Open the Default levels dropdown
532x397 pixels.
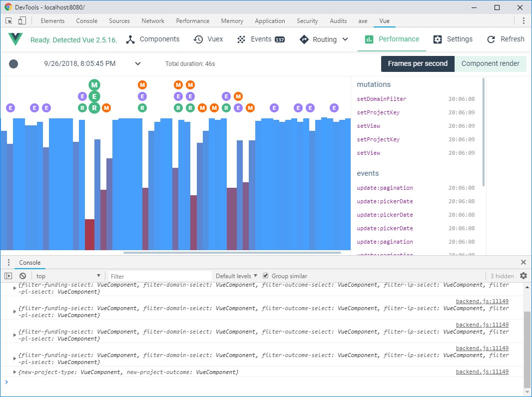(x=236, y=276)
